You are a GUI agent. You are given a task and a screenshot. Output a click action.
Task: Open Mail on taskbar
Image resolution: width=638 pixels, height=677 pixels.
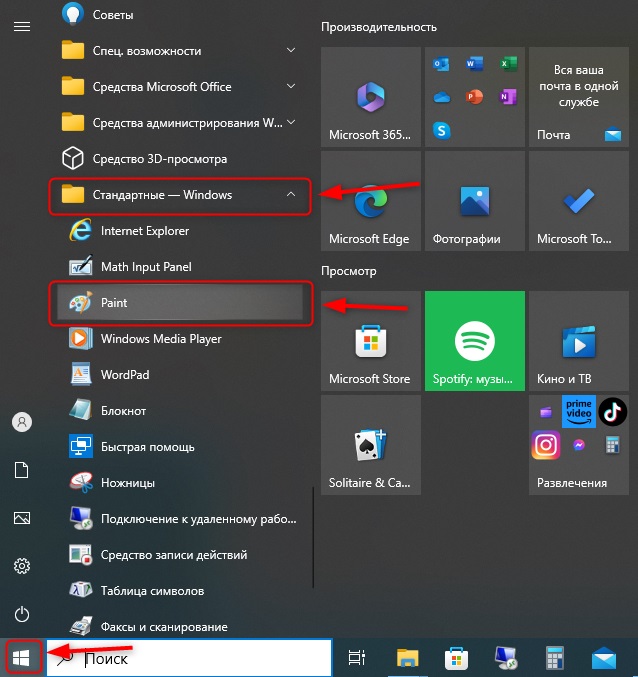604,658
